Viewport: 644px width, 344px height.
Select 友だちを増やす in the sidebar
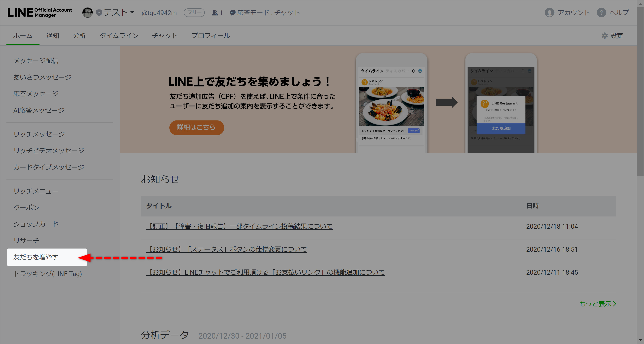(47, 257)
